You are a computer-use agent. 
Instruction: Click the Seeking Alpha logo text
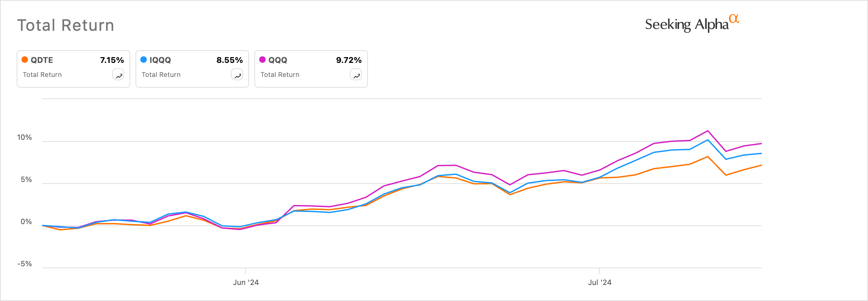686,25
